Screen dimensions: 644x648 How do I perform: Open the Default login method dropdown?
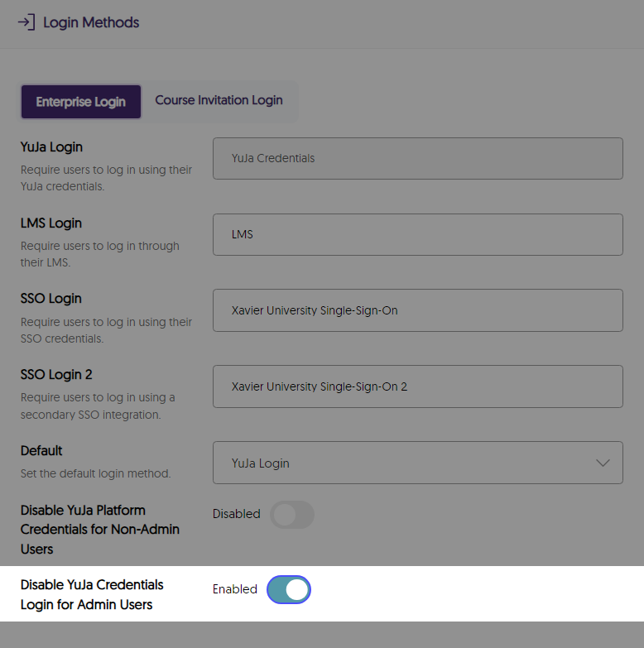418,463
